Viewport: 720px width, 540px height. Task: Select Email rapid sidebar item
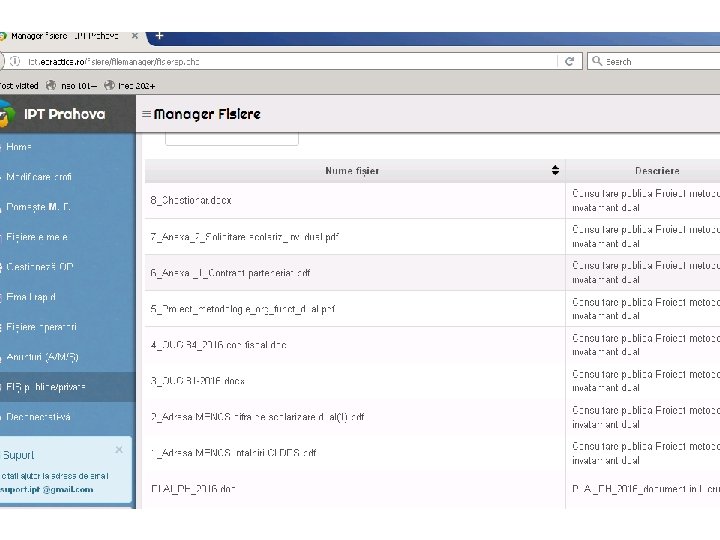[31, 297]
